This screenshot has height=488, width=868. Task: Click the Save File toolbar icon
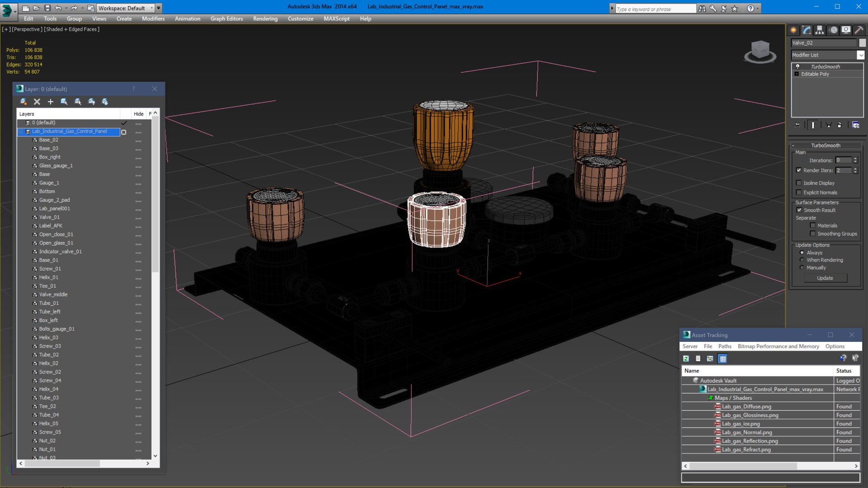pyautogui.click(x=47, y=8)
